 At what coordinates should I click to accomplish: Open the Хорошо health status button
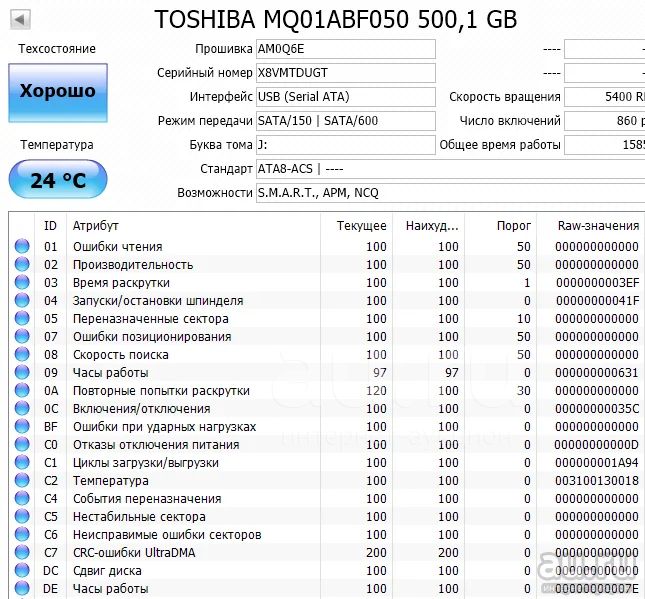(58, 93)
